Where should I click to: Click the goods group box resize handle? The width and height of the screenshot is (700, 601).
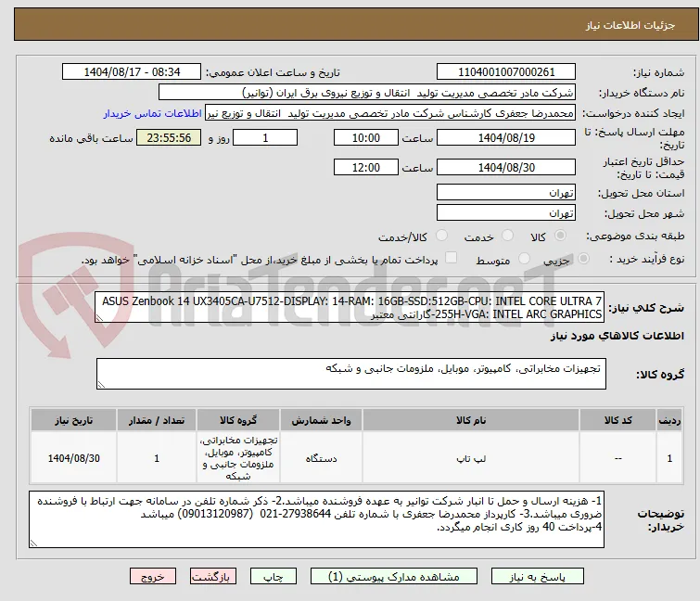[x=101, y=385]
